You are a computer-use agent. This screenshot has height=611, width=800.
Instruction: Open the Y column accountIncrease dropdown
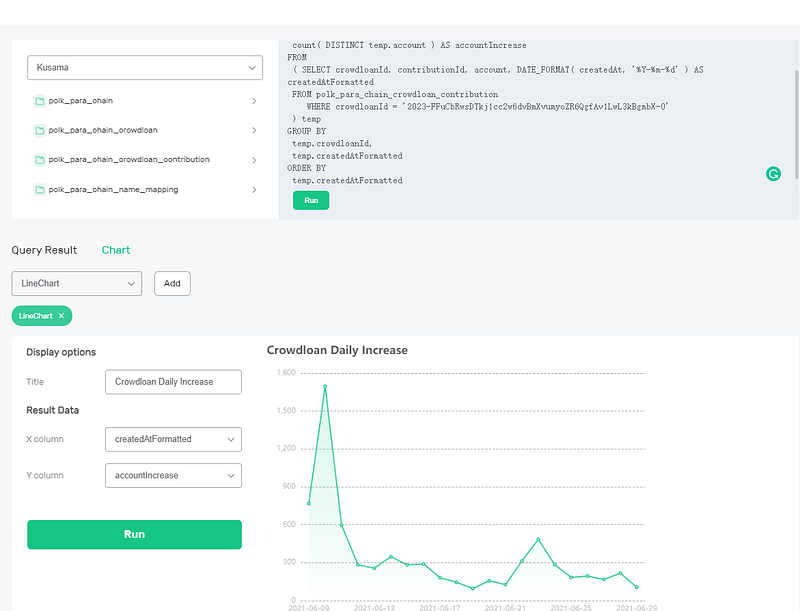(x=173, y=475)
